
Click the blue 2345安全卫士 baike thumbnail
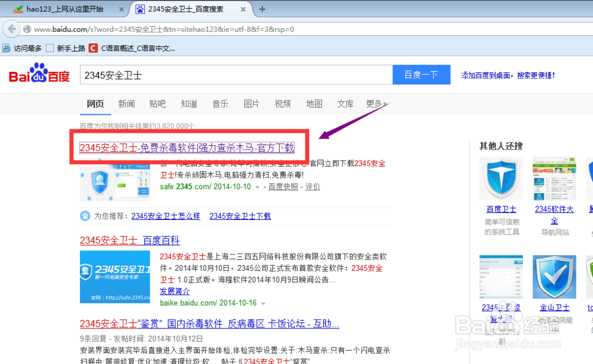115,277
